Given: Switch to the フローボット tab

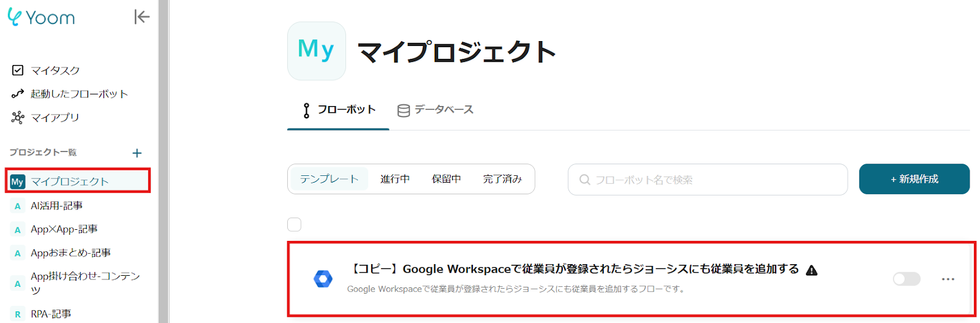Looking at the screenshot, I should pyautogui.click(x=338, y=110).
